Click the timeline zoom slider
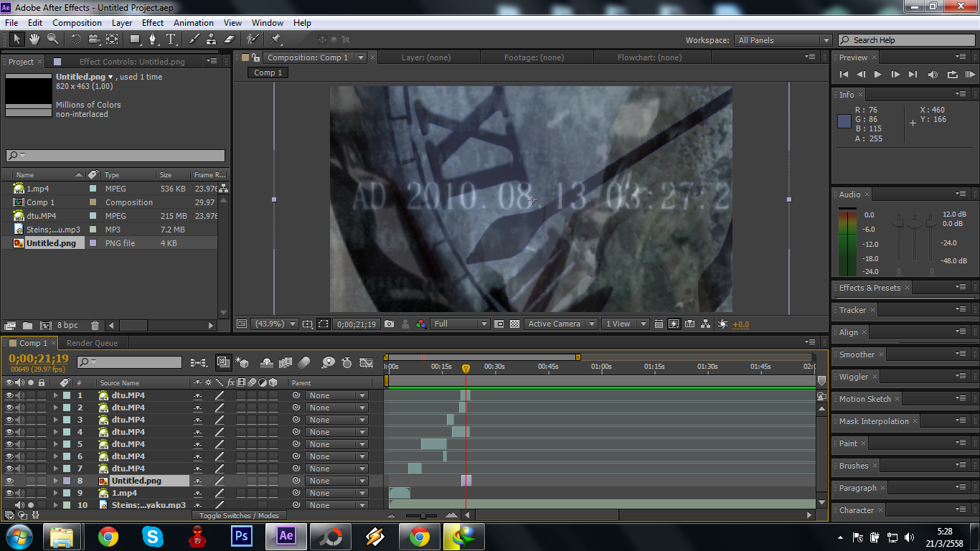This screenshot has width=980, height=551. tap(423, 515)
